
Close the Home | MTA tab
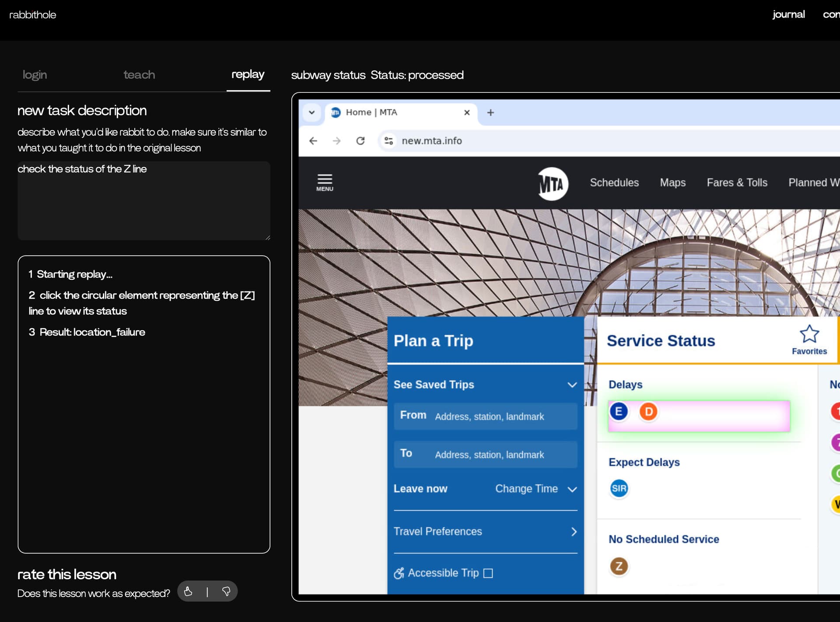pos(467,112)
